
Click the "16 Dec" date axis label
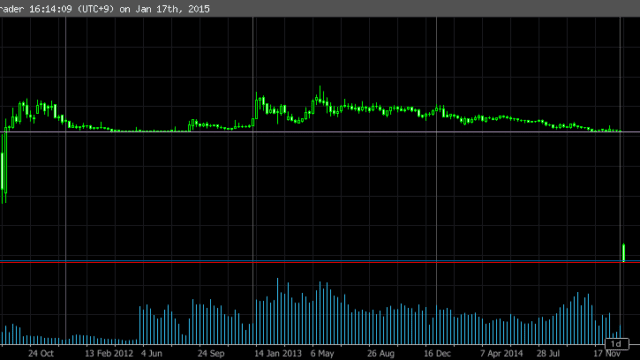click(x=437, y=353)
